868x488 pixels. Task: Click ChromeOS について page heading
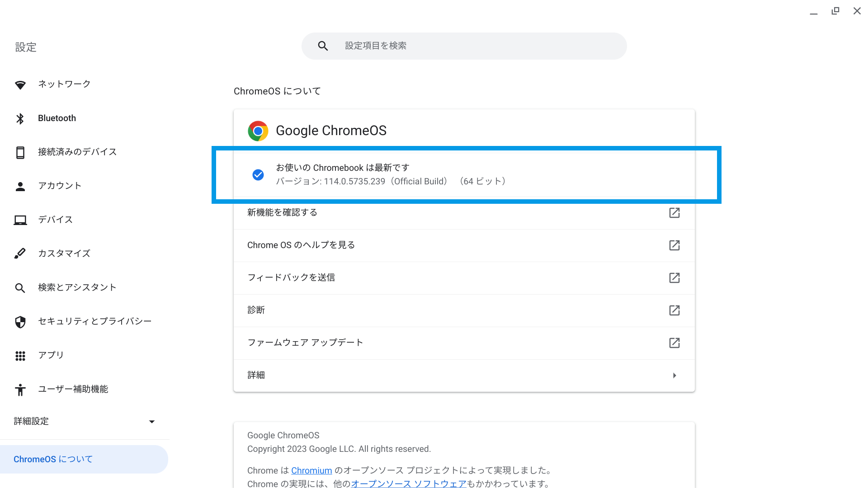coord(277,91)
